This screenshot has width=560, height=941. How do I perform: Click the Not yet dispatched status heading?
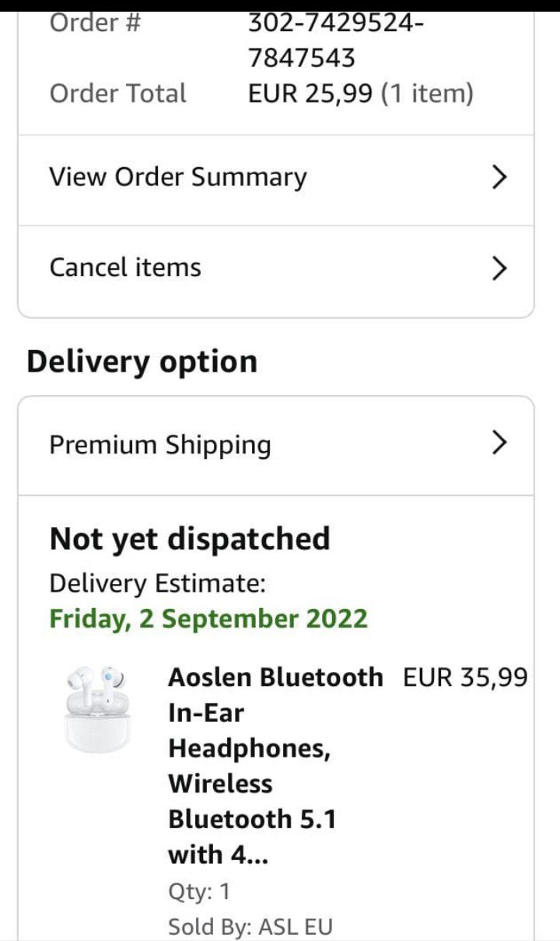[x=190, y=538]
